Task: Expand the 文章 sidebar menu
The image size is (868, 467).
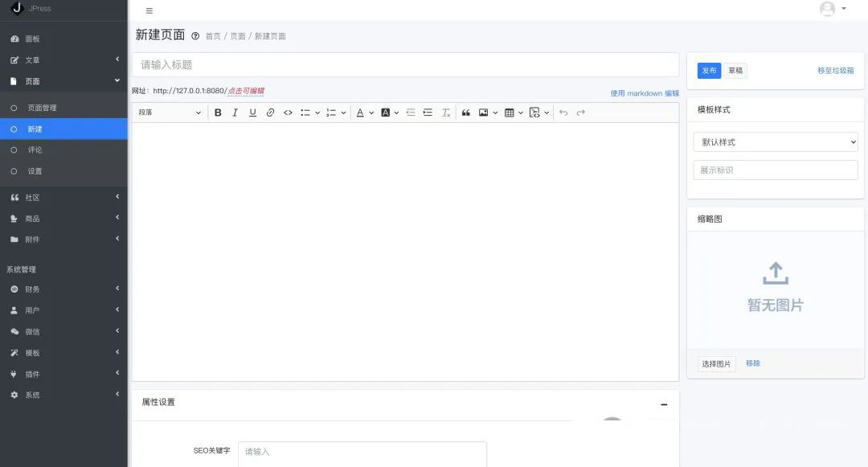Action: [x=63, y=60]
